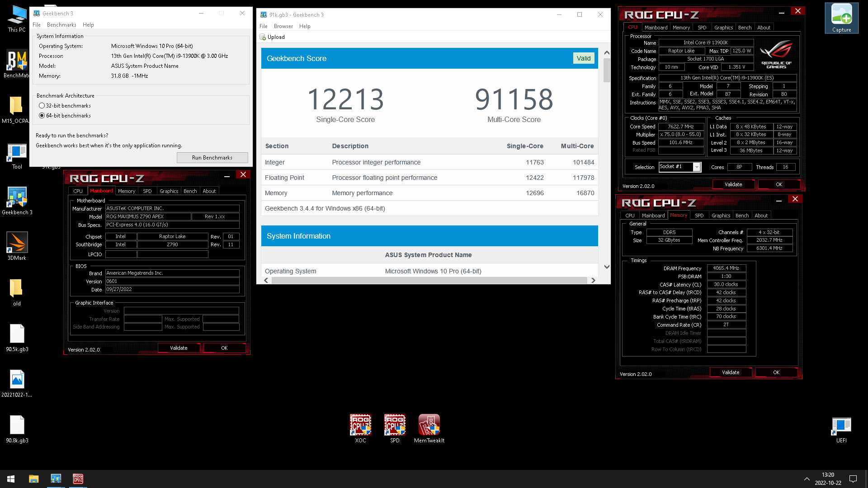Switch to Geekbench taskbar icon
Screen dimensions: 868x488
tap(56, 479)
